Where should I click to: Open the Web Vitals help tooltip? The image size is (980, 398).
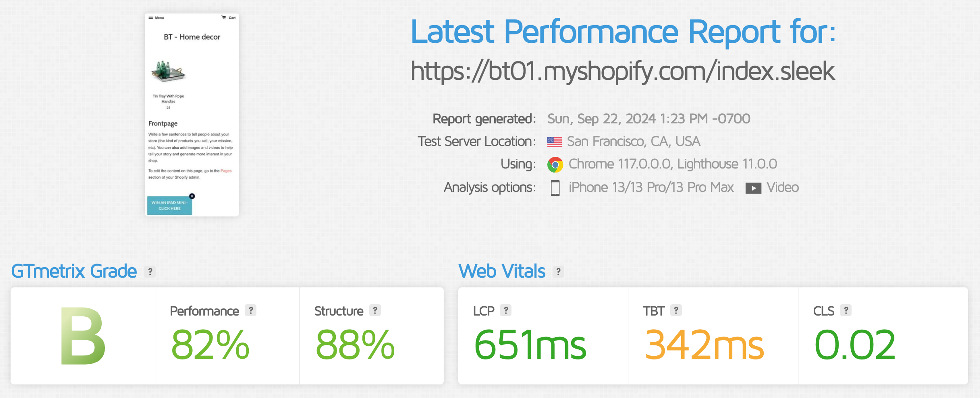[558, 271]
